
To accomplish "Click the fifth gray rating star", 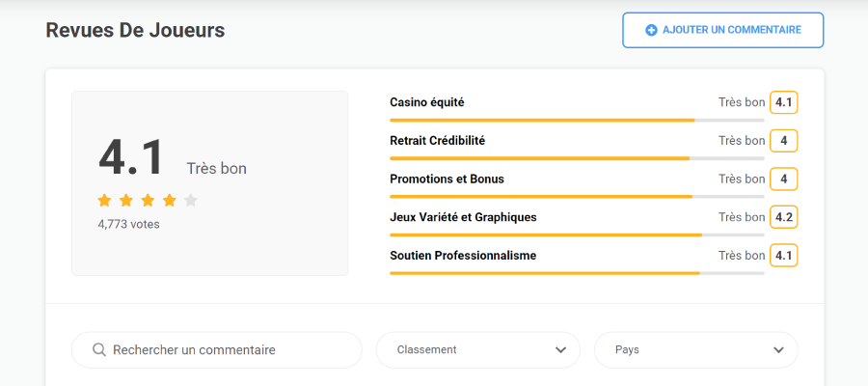I will 191,201.
